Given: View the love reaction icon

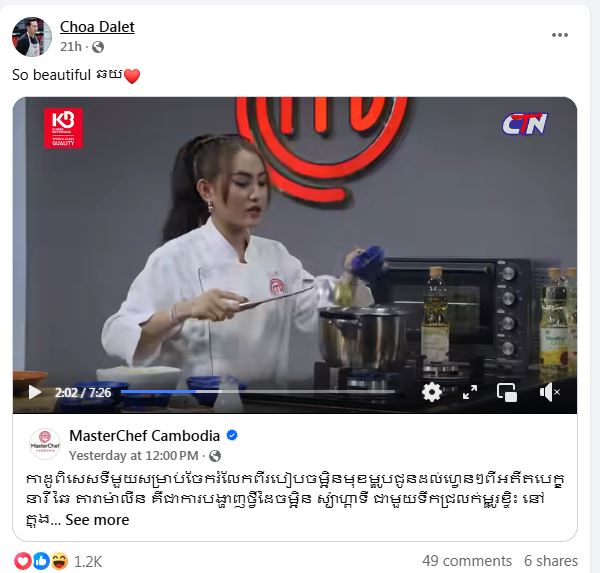Looking at the screenshot, I should (x=23, y=562).
